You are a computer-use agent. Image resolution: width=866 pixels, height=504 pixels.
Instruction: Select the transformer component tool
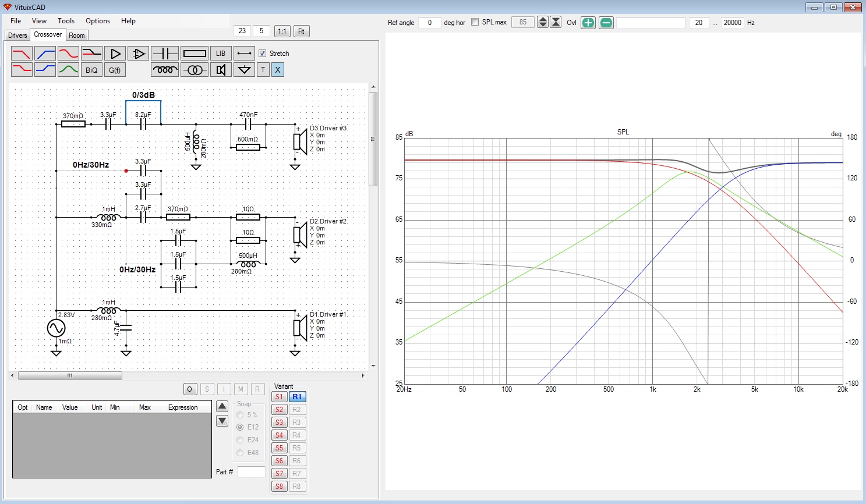[195, 70]
